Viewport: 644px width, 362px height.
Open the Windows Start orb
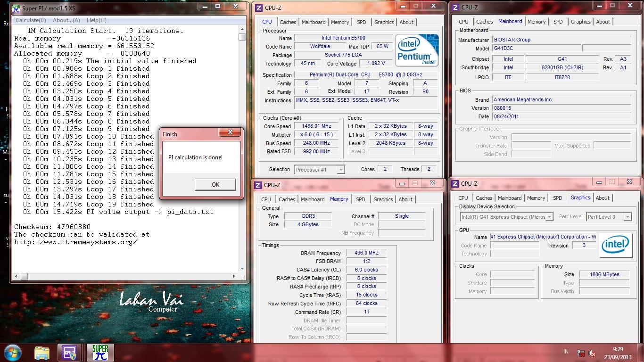tap(12, 353)
